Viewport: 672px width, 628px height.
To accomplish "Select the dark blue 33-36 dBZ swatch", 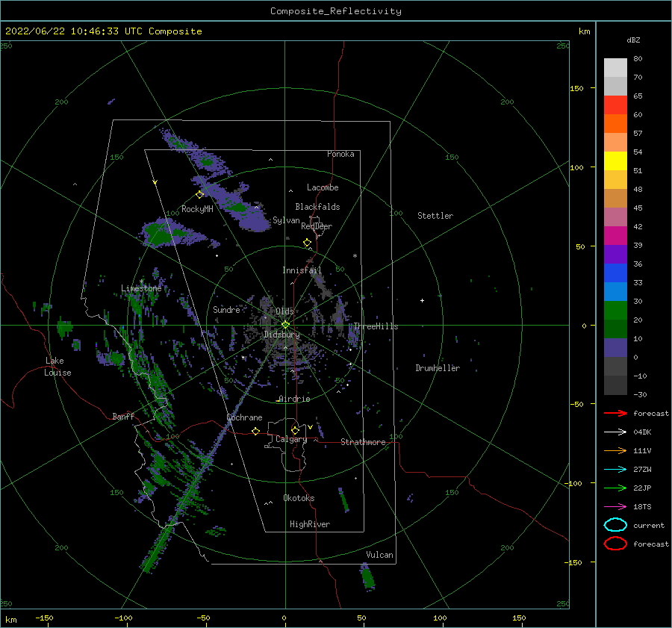I will click(615, 273).
